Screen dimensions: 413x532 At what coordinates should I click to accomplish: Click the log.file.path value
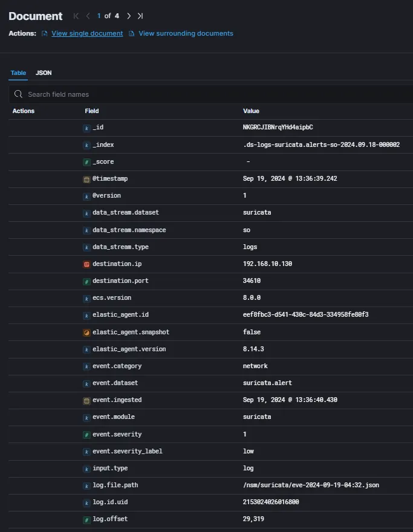[x=311, y=485]
